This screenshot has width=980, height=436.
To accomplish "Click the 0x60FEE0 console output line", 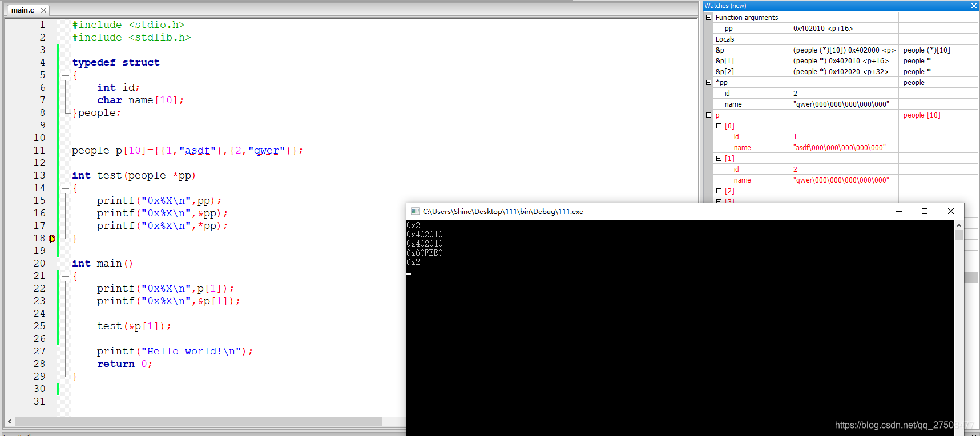I will coord(425,253).
